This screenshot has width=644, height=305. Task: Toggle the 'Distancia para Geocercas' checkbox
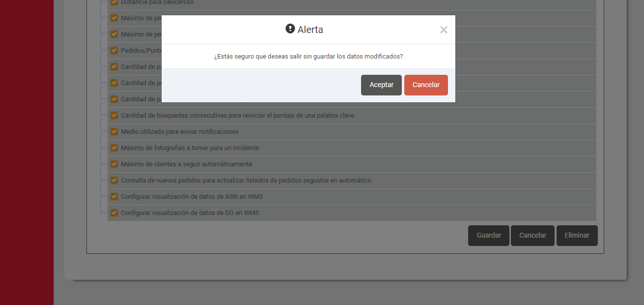(114, 2)
